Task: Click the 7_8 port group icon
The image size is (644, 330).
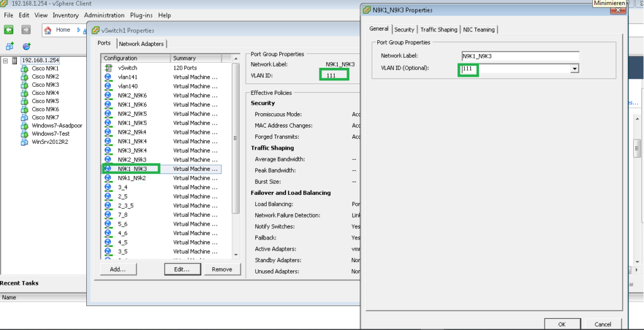Action: point(108,215)
